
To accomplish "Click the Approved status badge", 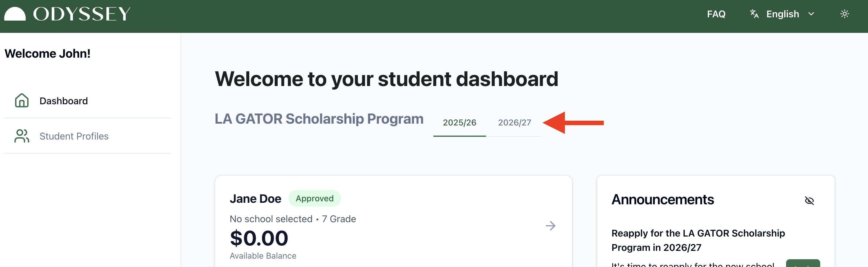I will click(x=314, y=199).
